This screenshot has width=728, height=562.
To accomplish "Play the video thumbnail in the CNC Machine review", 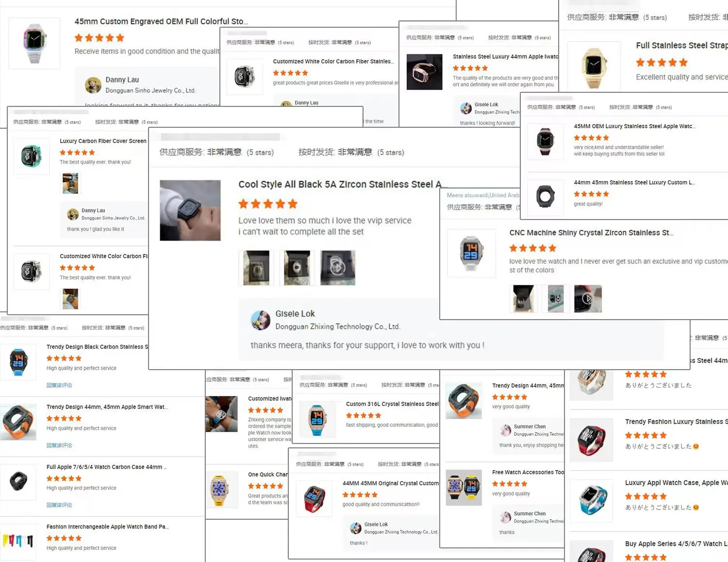I will (588, 299).
